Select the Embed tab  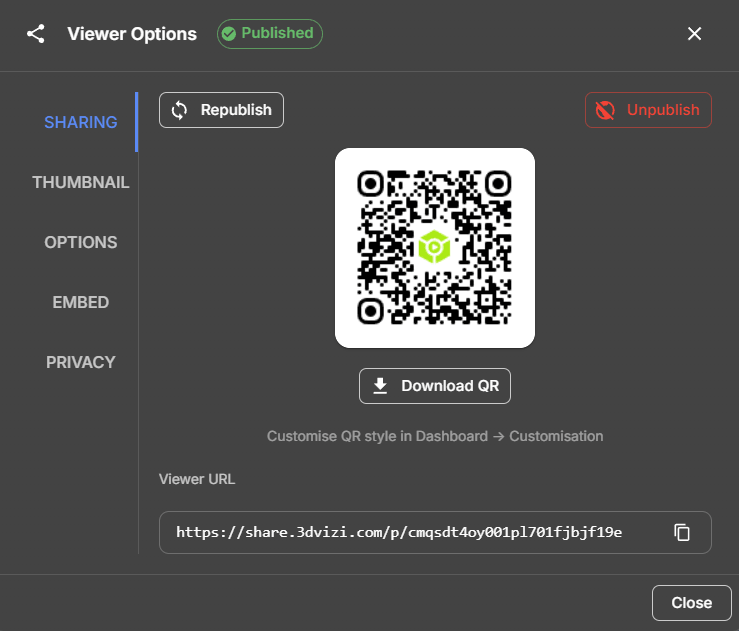pyautogui.click(x=81, y=302)
